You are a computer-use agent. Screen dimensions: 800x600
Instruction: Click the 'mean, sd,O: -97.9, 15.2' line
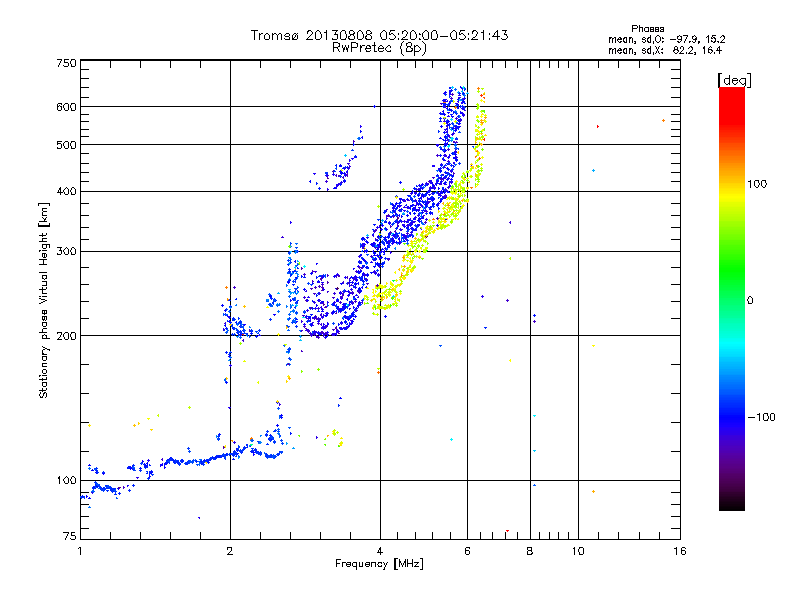(x=666, y=39)
